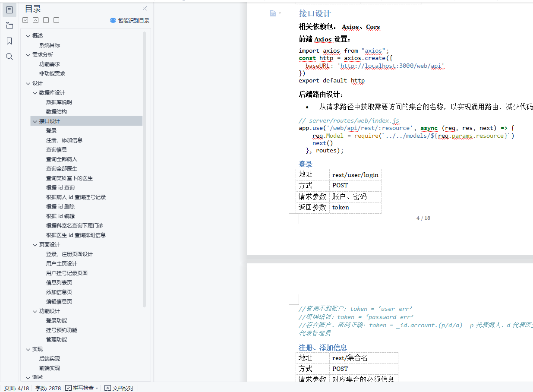This screenshot has height=392, width=533.
Task: Select 登录 under 接口设计 in outline
Action: 51,131
